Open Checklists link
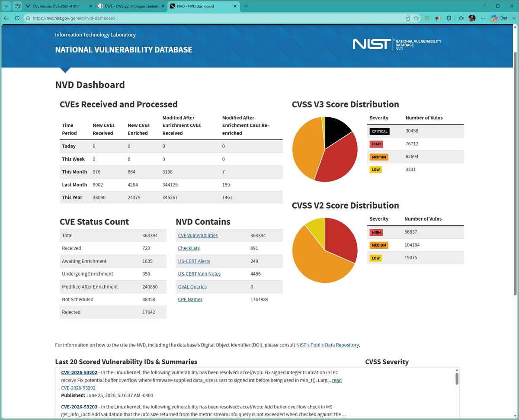This screenshot has width=519, height=420. [189, 248]
